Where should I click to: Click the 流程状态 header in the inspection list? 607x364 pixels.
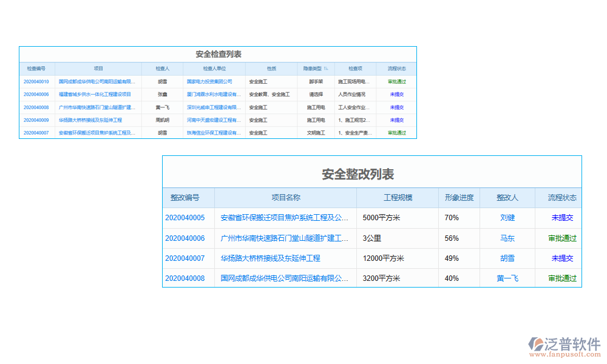click(x=396, y=69)
